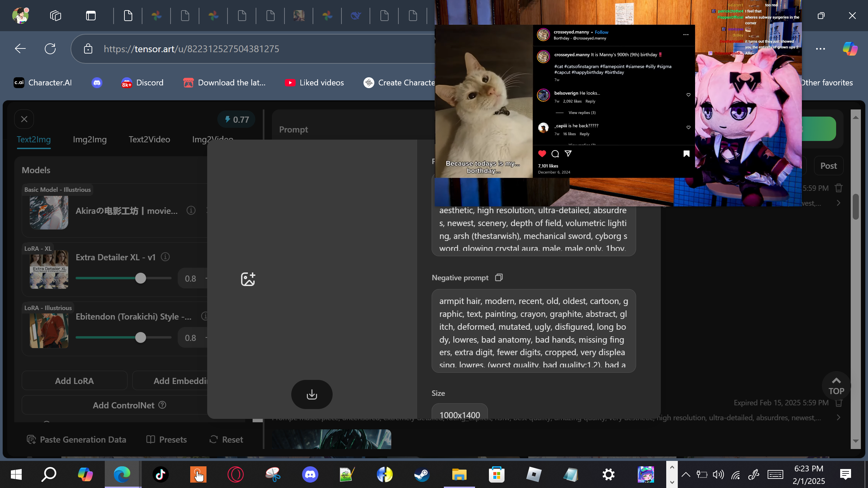Expand the first generation task details chevron

point(839,203)
